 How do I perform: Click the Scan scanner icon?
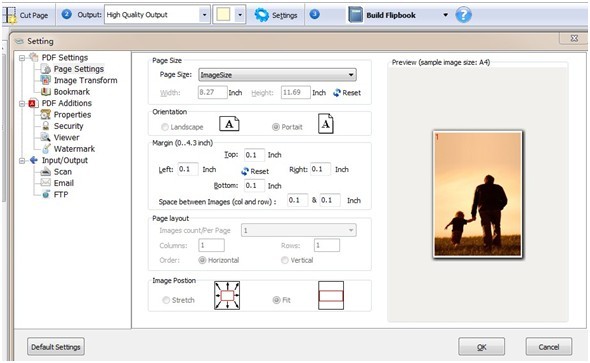46,172
